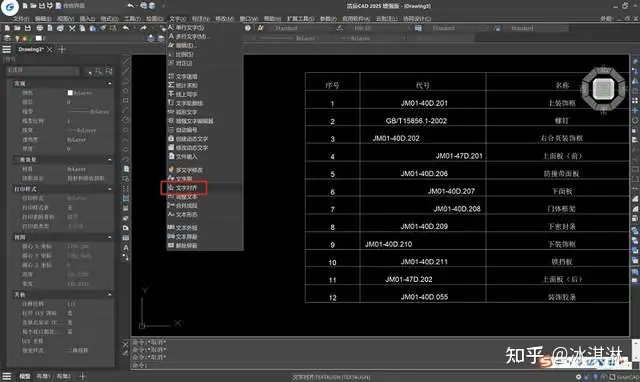Viewport: 640px width, 382px height.
Task: Open the Layer Properties Manager icon
Action: [x=7, y=38]
